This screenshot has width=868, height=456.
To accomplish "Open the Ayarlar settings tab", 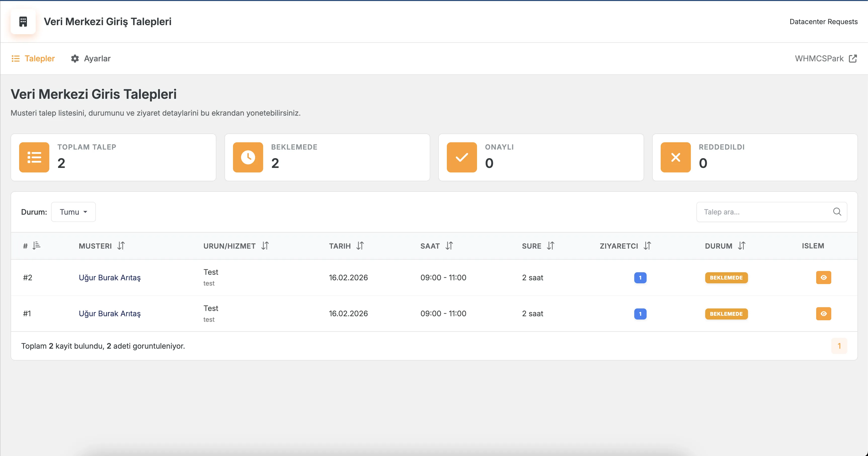I will (x=91, y=59).
